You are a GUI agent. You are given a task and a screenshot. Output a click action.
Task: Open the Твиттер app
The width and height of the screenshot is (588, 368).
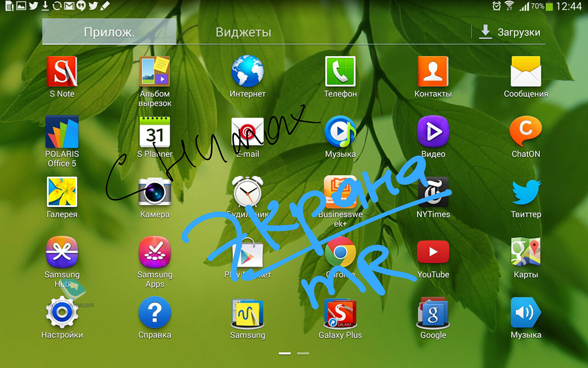point(526,192)
